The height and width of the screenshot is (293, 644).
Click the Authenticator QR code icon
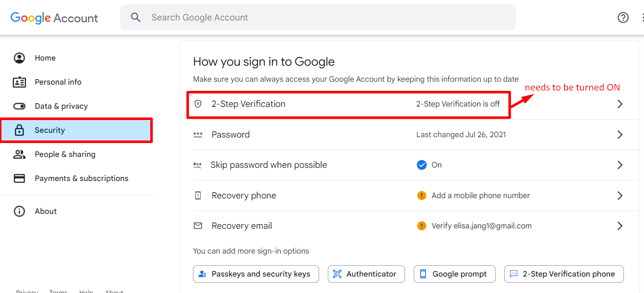pyautogui.click(x=337, y=274)
